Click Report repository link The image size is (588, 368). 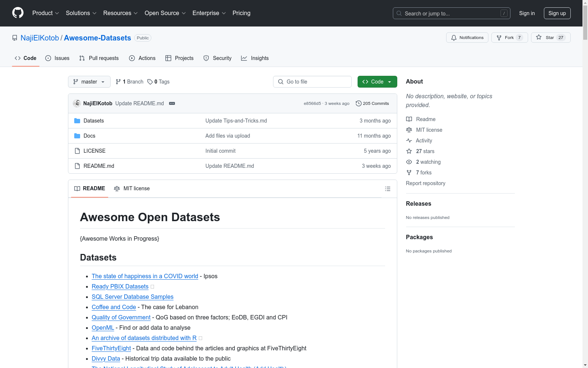[426, 183]
